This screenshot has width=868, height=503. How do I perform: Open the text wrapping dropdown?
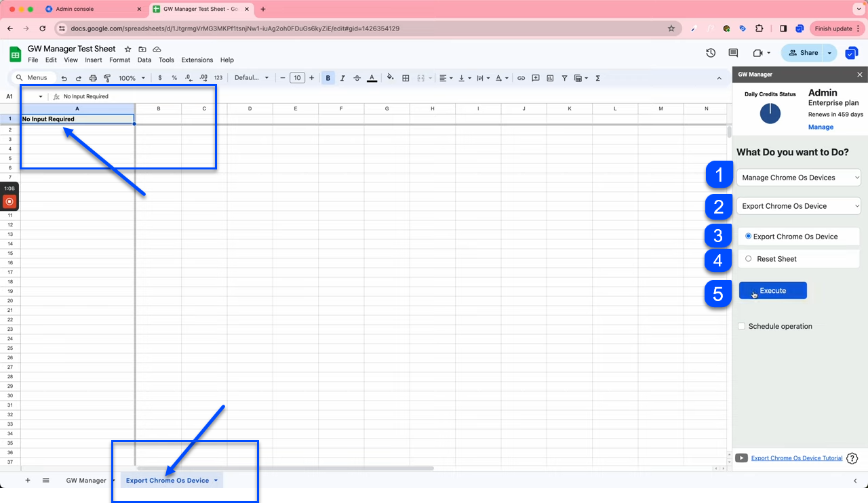(x=484, y=78)
